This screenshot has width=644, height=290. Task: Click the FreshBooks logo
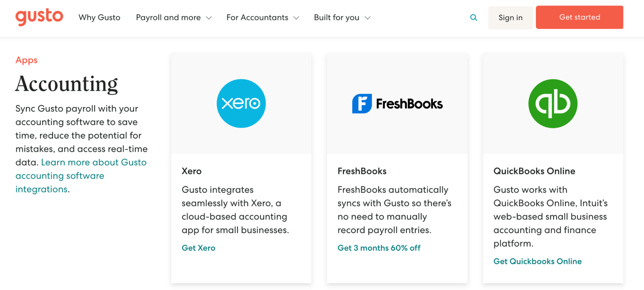tap(398, 103)
